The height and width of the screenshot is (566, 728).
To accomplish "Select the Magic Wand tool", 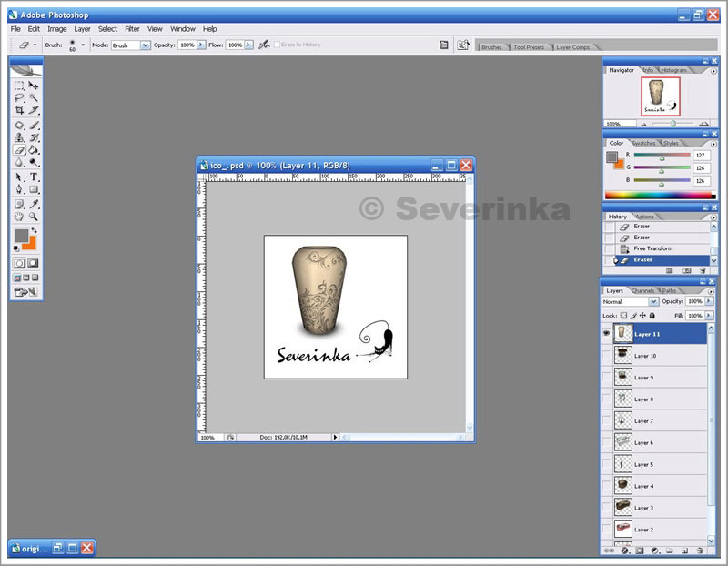I will point(34,97).
